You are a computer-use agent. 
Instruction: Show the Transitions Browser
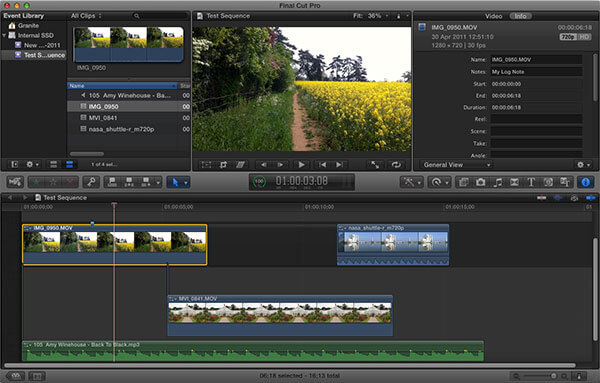(x=514, y=182)
